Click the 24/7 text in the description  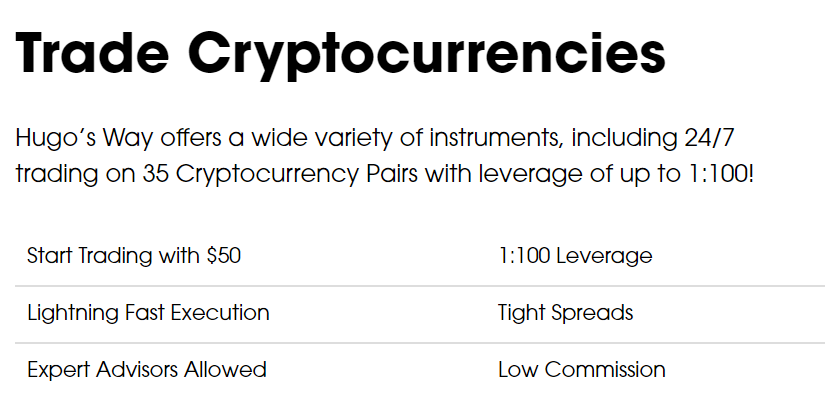click(x=709, y=137)
